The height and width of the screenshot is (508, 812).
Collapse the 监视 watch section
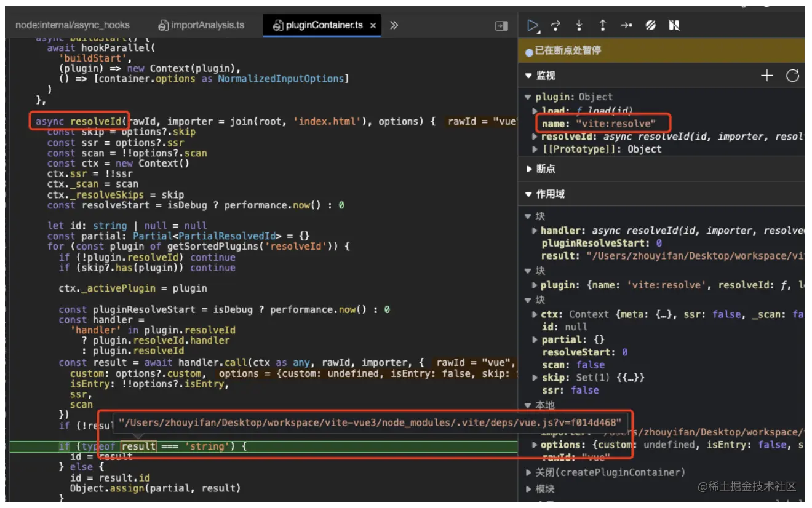pyautogui.click(x=529, y=75)
